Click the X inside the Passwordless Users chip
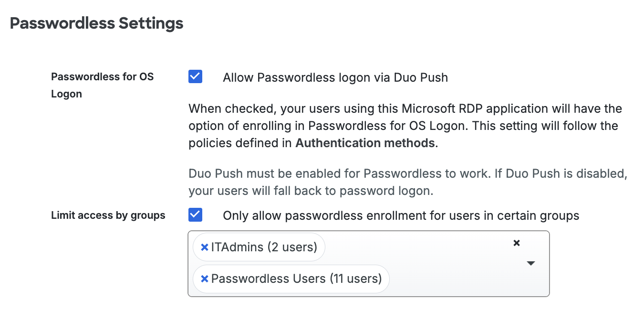Image resolution: width=644 pixels, height=322 pixels. 205,279
